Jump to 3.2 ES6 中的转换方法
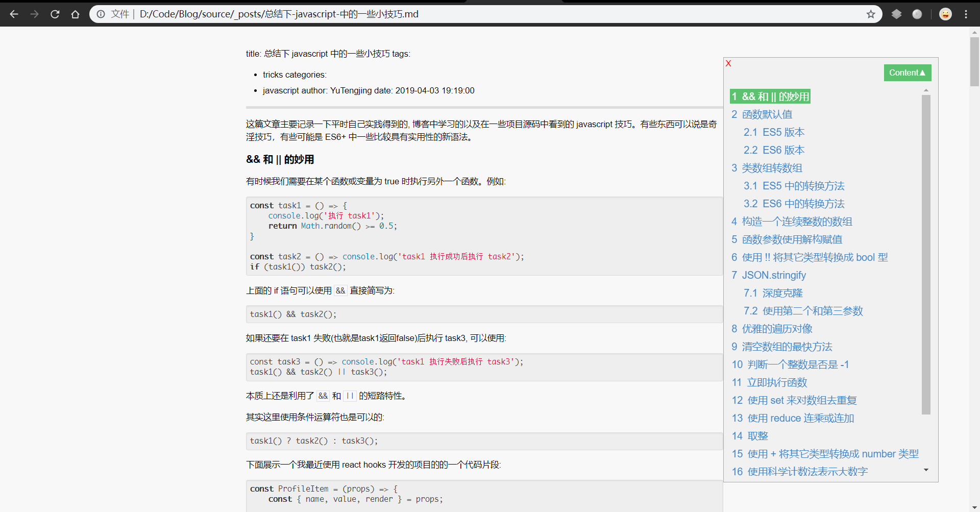 (794, 204)
